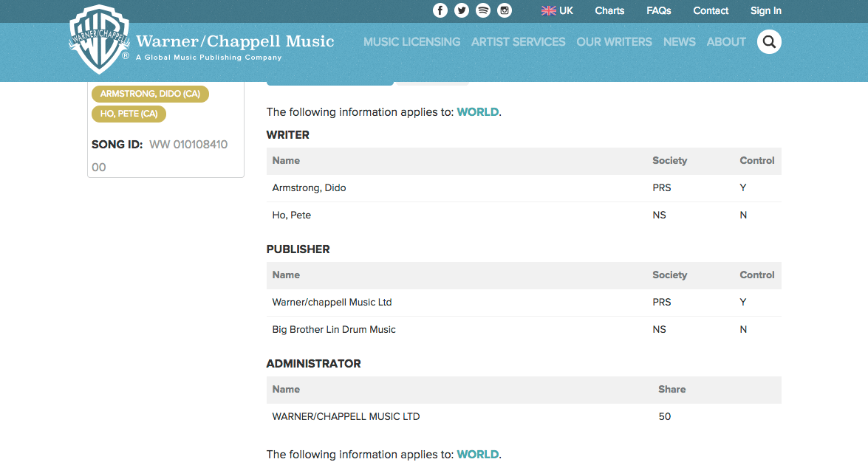Screen dimensions: 868x462
Task: Open the search magnifying glass
Action: tap(769, 41)
